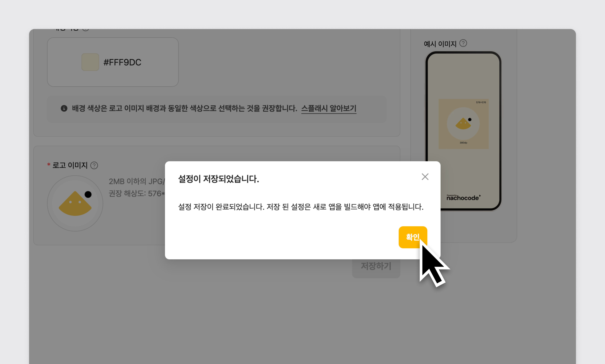The image size is (605, 364).
Task: Click the 설정이 저장되었습니다 dialog title
Action: pos(218,179)
